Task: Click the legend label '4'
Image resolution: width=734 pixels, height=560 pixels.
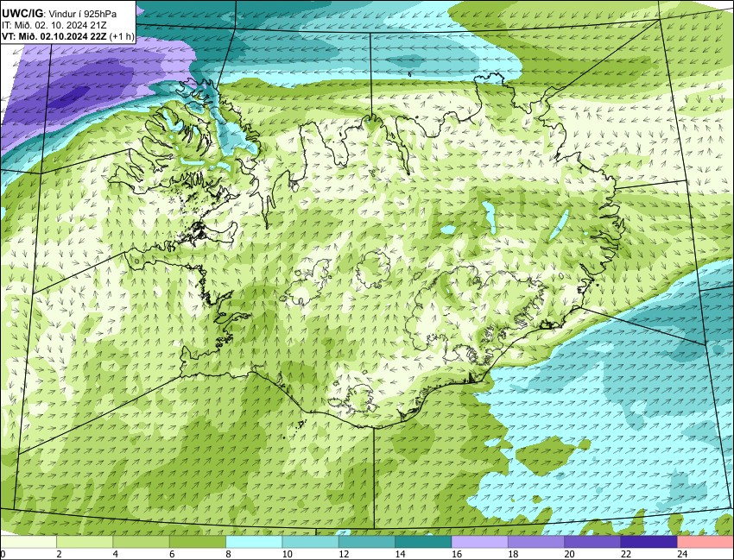Action: [x=115, y=554]
